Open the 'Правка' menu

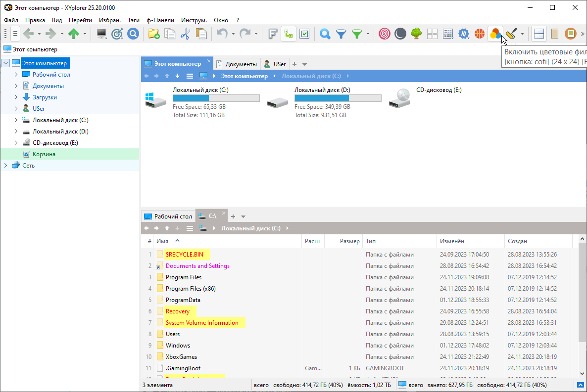pos(35,20)
